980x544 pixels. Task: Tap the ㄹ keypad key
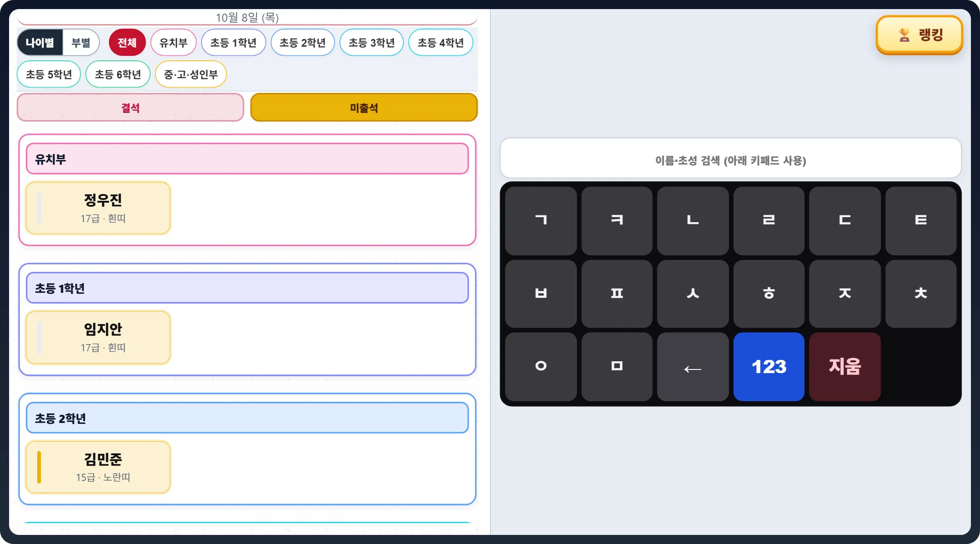coord(769,221)
